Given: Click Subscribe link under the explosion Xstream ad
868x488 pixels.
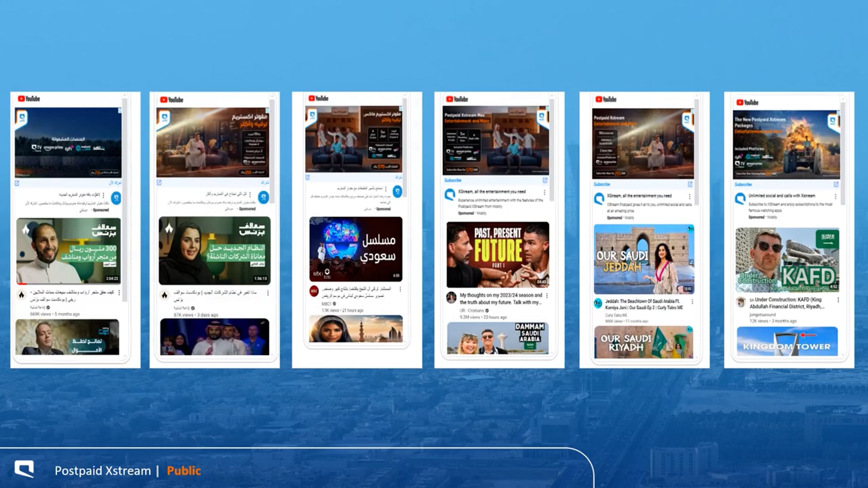Looking at the screenshot, I should 743,184.
